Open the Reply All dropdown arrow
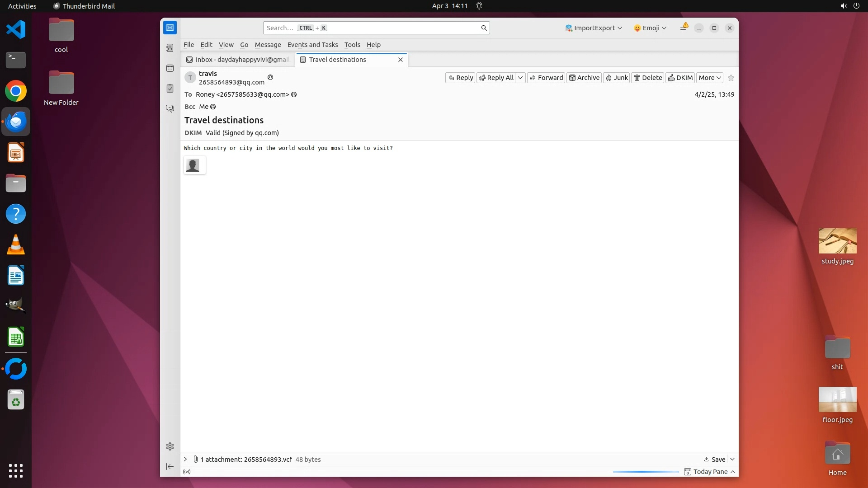Viewport: 868px width, 488px height. click(x=520, y=78)
